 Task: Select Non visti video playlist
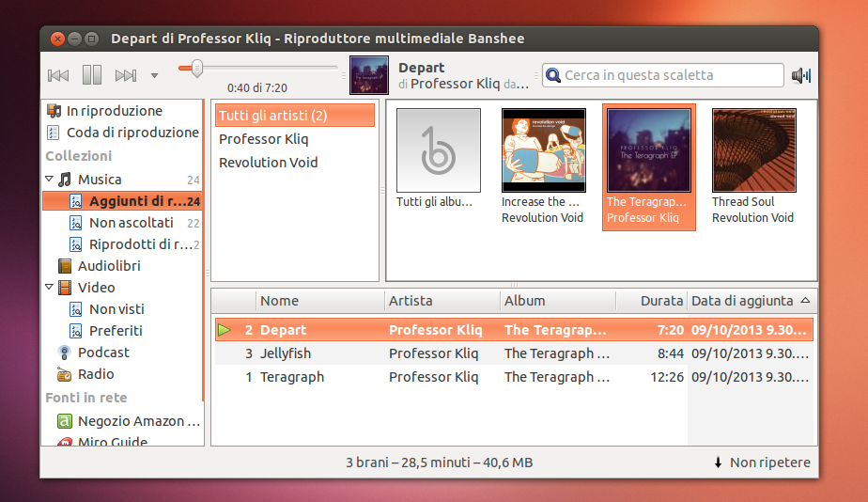point(116,309)
